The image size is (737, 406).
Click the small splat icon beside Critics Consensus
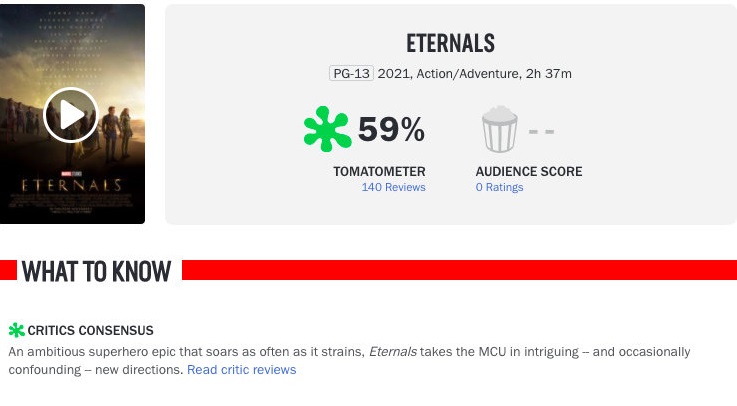[16, 330]
